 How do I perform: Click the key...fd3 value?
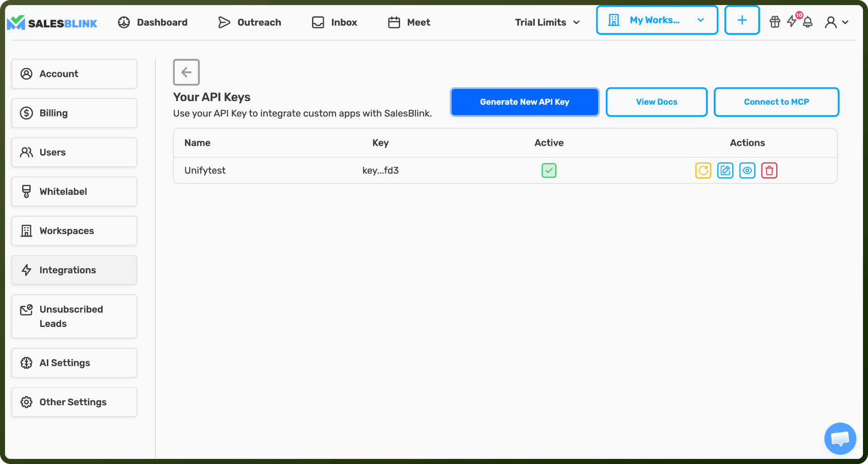point(381,170)
